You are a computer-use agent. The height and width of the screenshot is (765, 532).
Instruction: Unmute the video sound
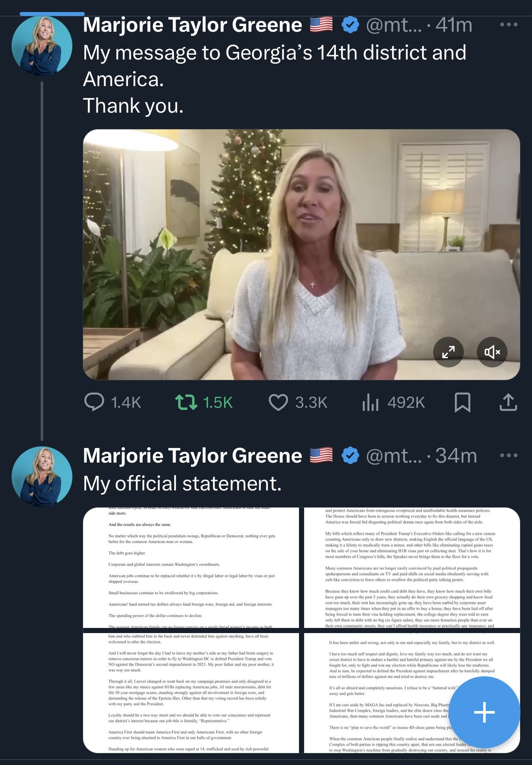click(492, 352)
